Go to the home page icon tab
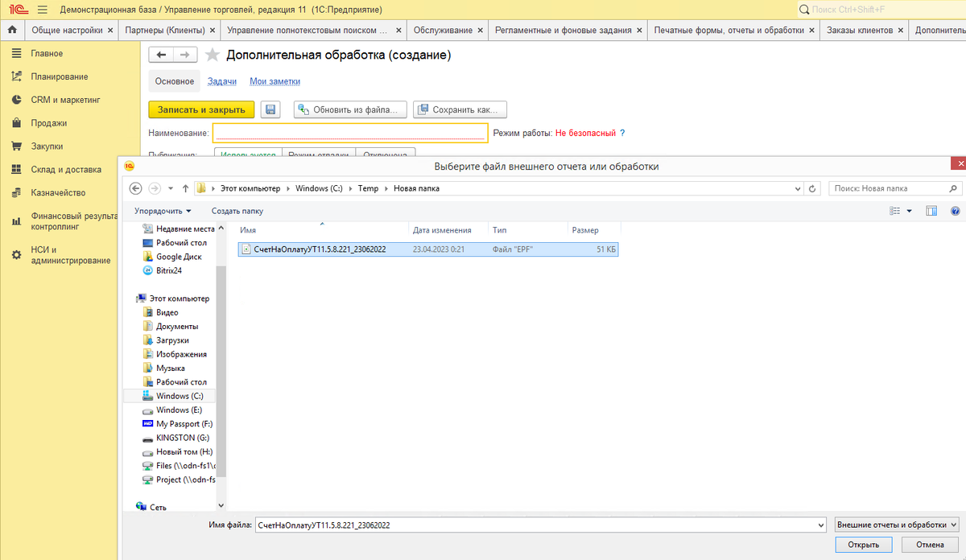This screenshot has height=560, width=966. [x=12, y=30]
